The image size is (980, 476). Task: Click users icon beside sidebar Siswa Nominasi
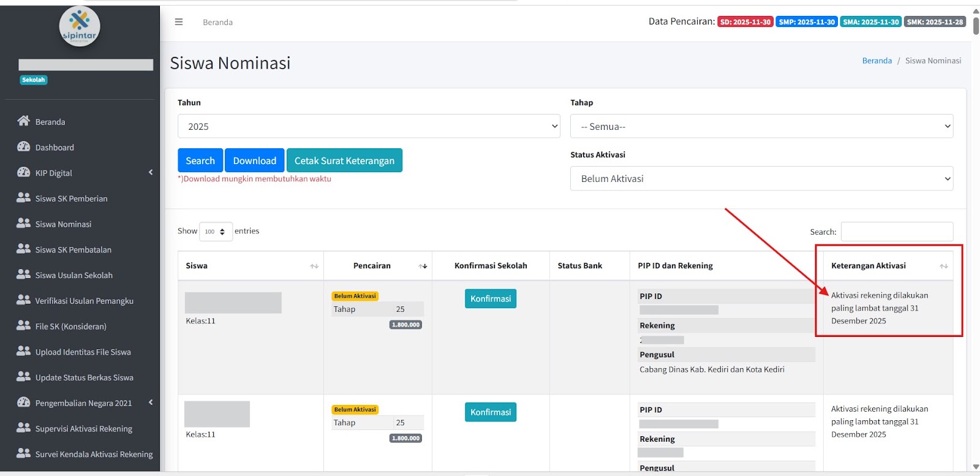tap(23, 223)
